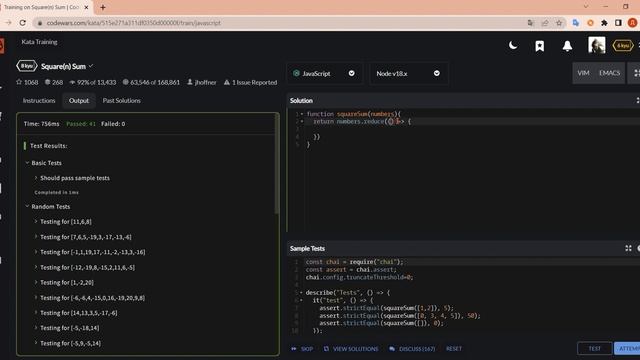Close the Training on Square(n) Sum tab
640x360 pixels.
[86, 7]
